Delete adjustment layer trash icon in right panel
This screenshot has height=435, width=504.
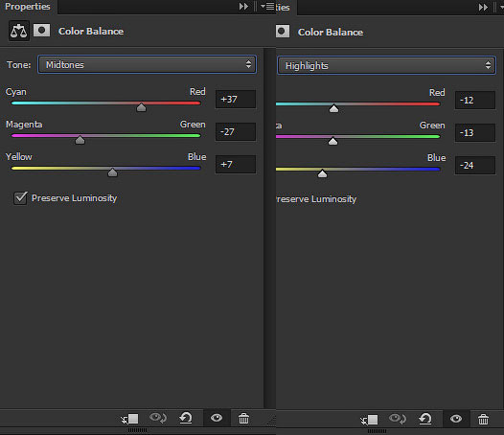tap(483, 420)
